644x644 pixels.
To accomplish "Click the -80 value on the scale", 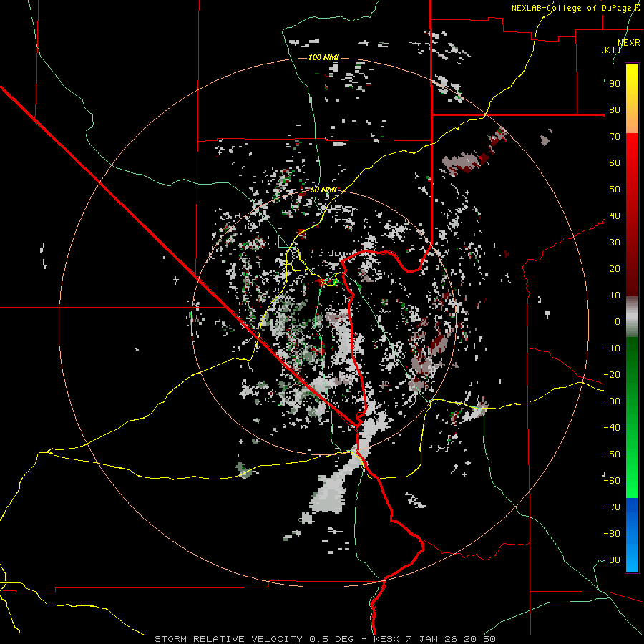I will click(x=612, y=534).
